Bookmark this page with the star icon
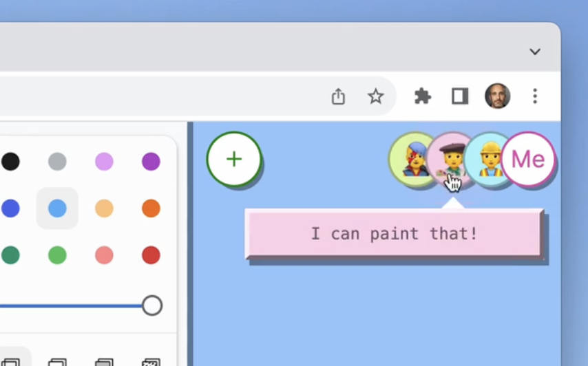588x366 pixels. pyautogui.click(x=375, y=96)
